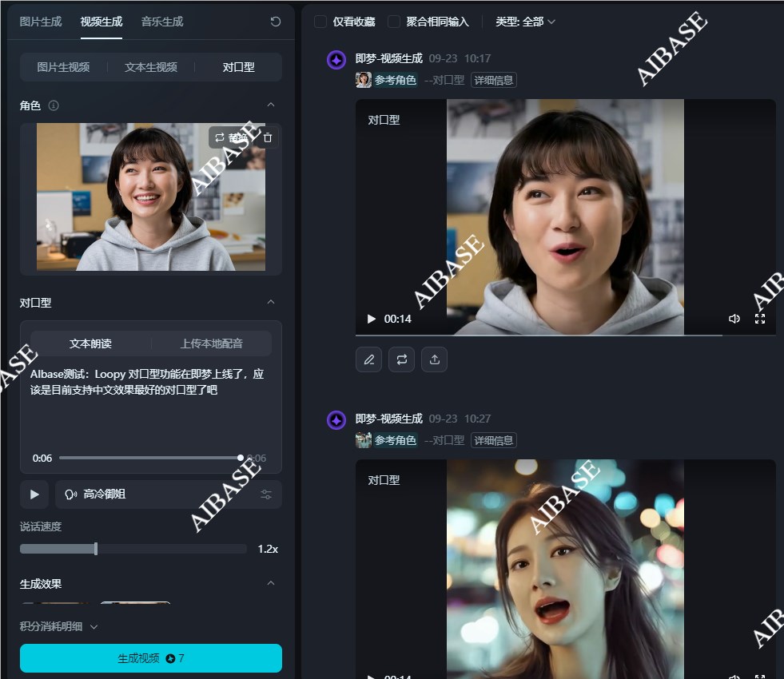Click the refresh/reset icon beside 音乐生成

(275, 22)
